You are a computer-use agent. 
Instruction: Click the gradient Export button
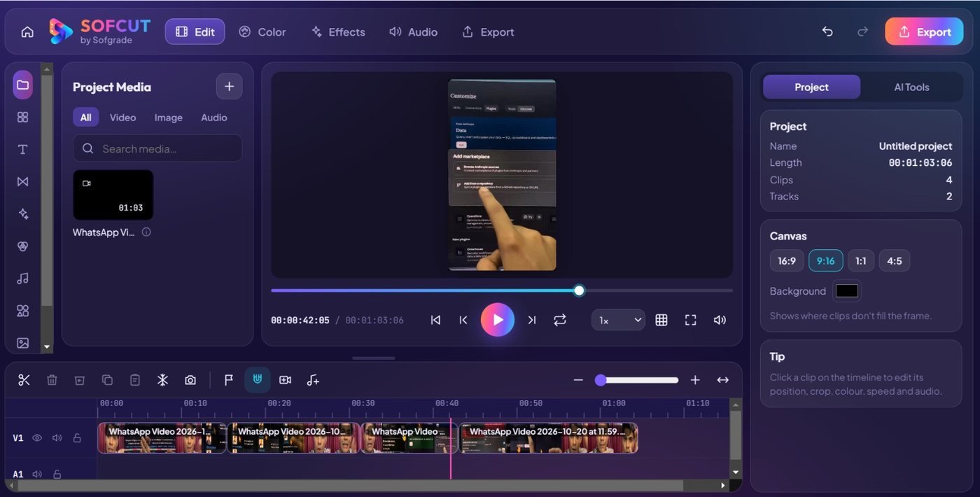[924, 31]
